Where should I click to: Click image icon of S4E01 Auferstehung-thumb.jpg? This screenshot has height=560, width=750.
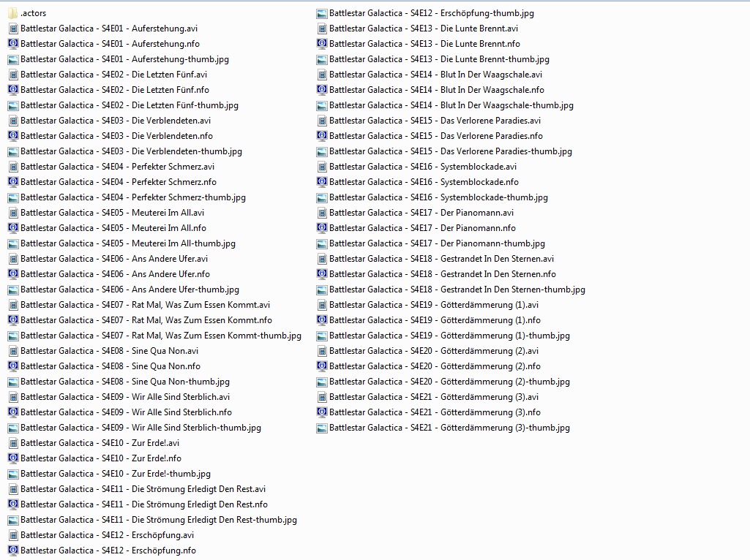pos(13,59)
